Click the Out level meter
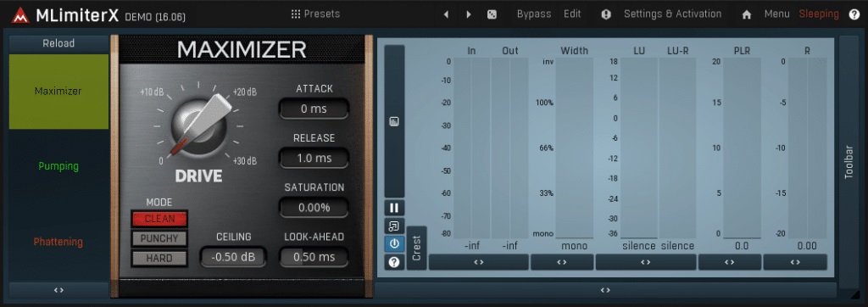This screenshot has width=868, height=307. point(509,148)
